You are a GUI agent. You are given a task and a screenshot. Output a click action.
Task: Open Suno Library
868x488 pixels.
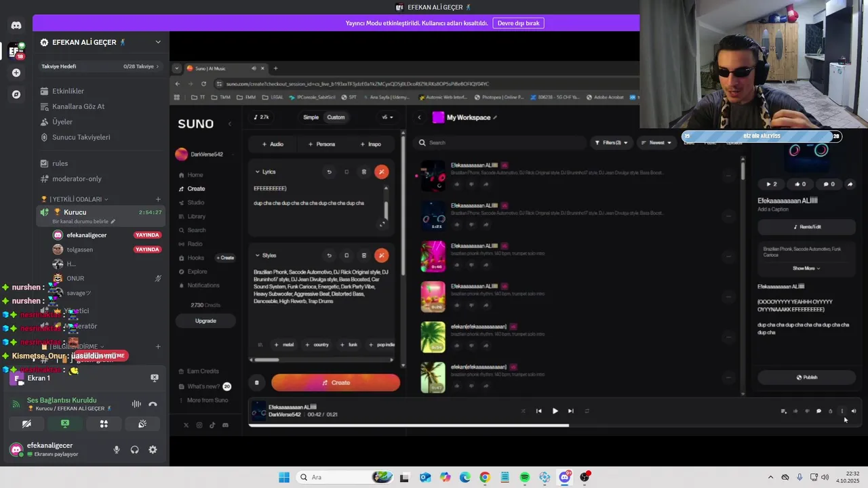click(x=197, y=216)
